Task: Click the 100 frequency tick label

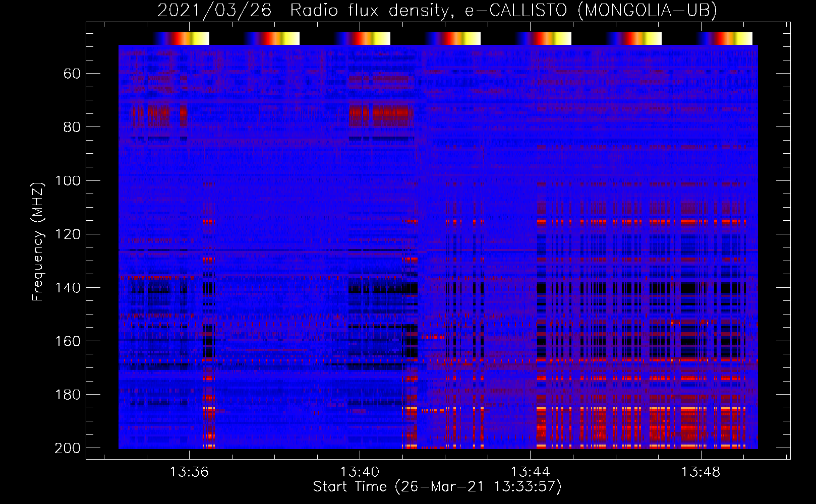Action: (68, 180)
